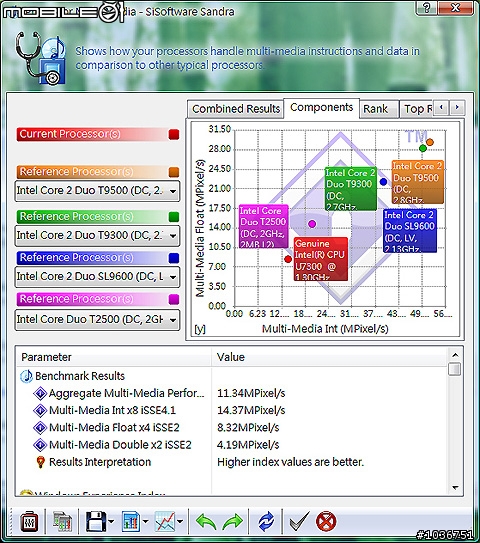Click the 4.19MPixel/s value
The image size is (480, 543).
click(x=248, y=445)
